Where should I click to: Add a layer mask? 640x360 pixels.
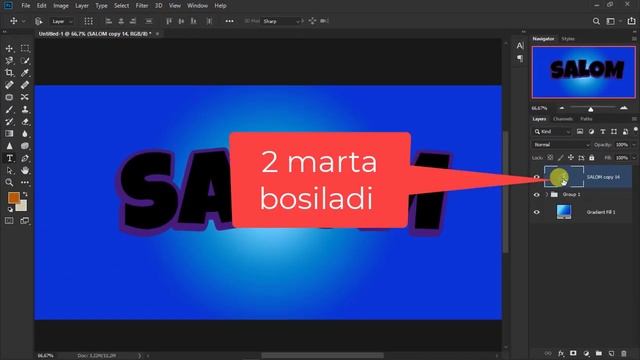pos(573,353)
